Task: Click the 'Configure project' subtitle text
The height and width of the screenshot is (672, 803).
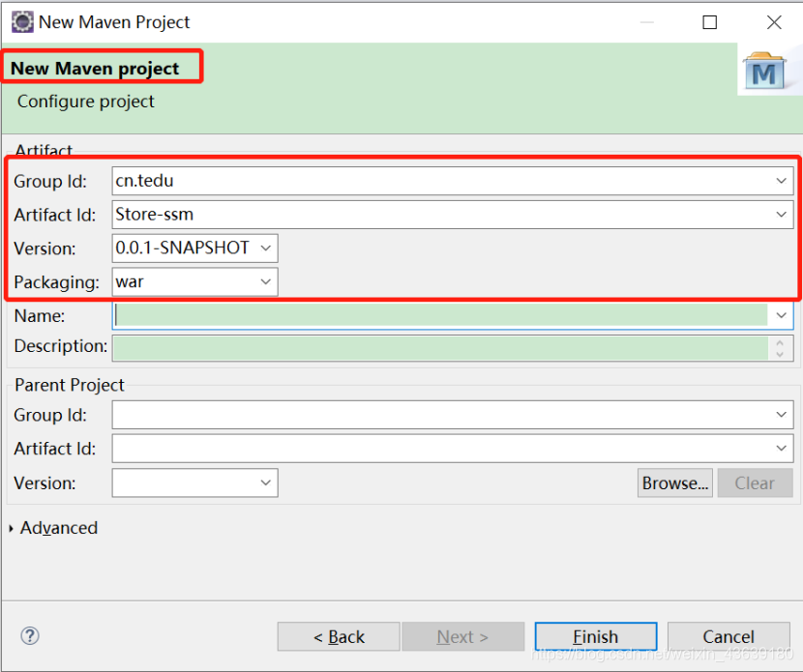Action: [x=85, y=102]
